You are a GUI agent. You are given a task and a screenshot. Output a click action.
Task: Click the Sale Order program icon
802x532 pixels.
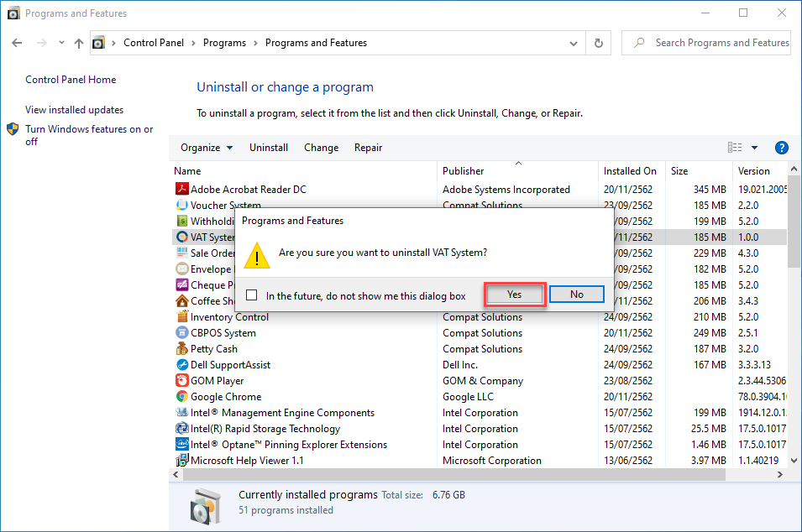pyautogui.click(x=181, y=253)
